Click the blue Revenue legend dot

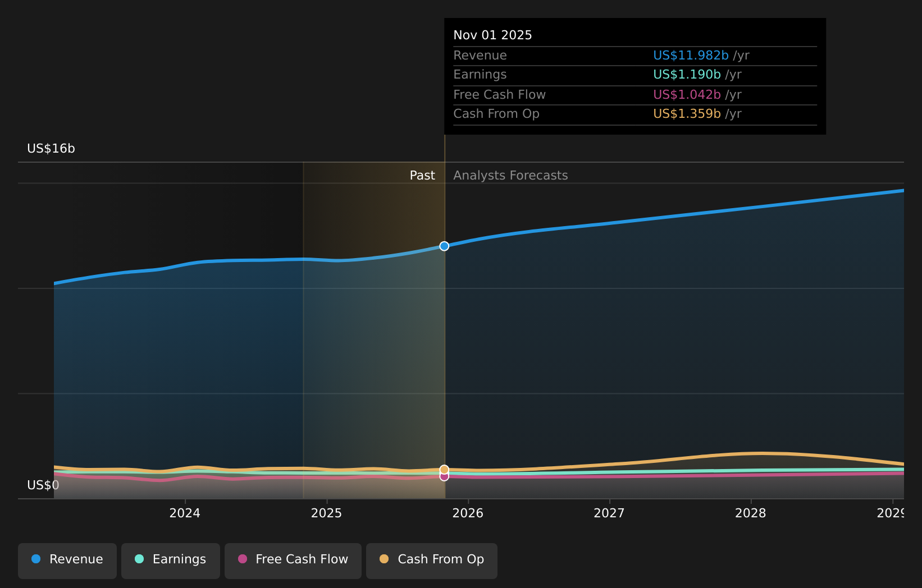tap(35, 559)
